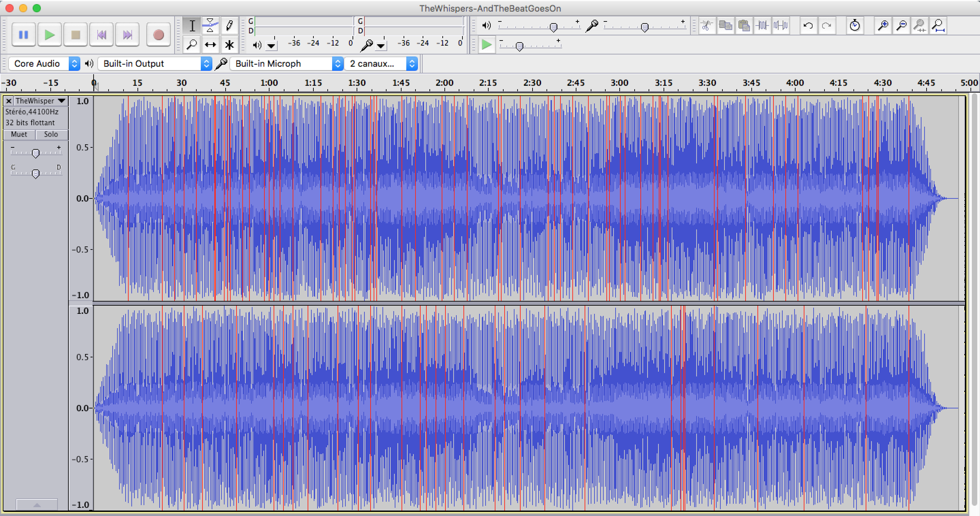This screenshot has width=980, height=516.
Task: Click the meter speaker icon beside the -36 scale
Action: point(257,45)
